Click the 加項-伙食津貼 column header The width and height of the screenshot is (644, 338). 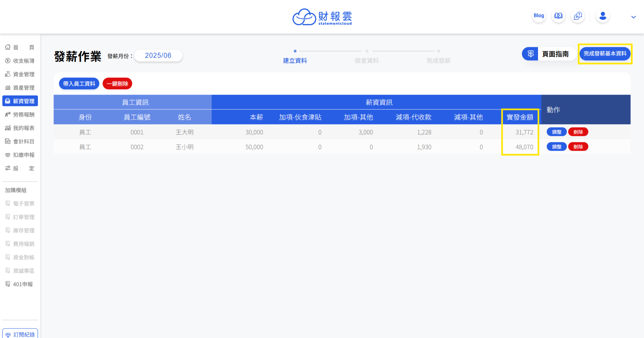pyautogui.click(x=300, y=117)
